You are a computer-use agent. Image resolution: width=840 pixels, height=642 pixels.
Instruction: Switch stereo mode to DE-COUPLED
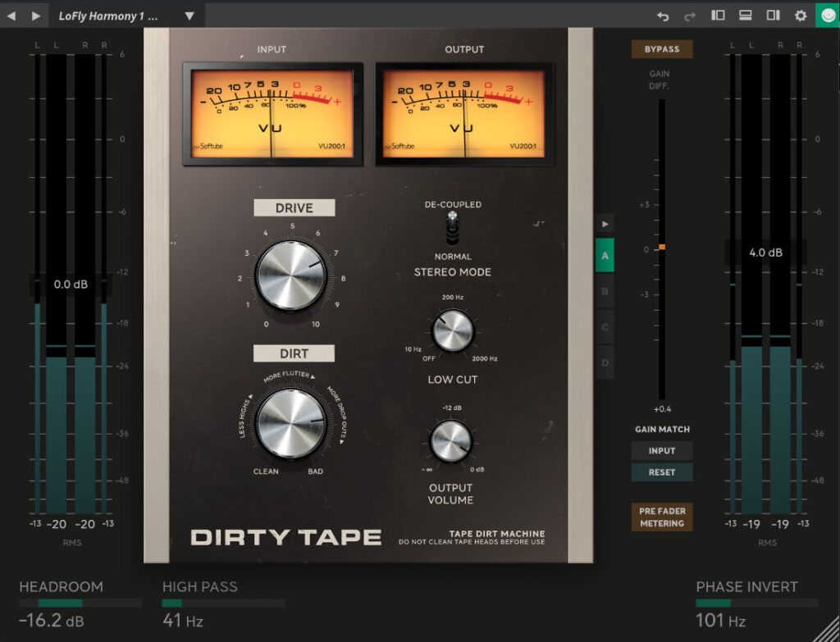click(x=452, y=218)
